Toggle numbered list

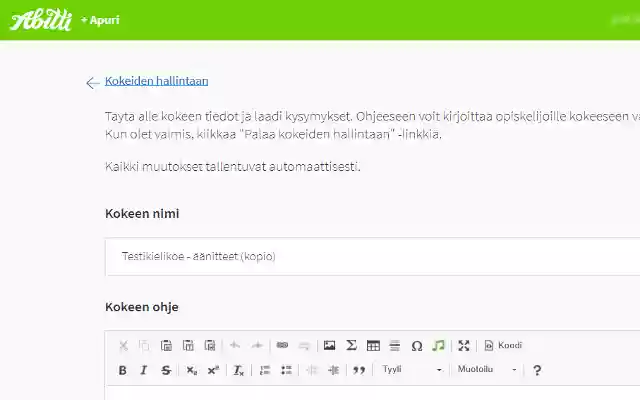[265, 370]
